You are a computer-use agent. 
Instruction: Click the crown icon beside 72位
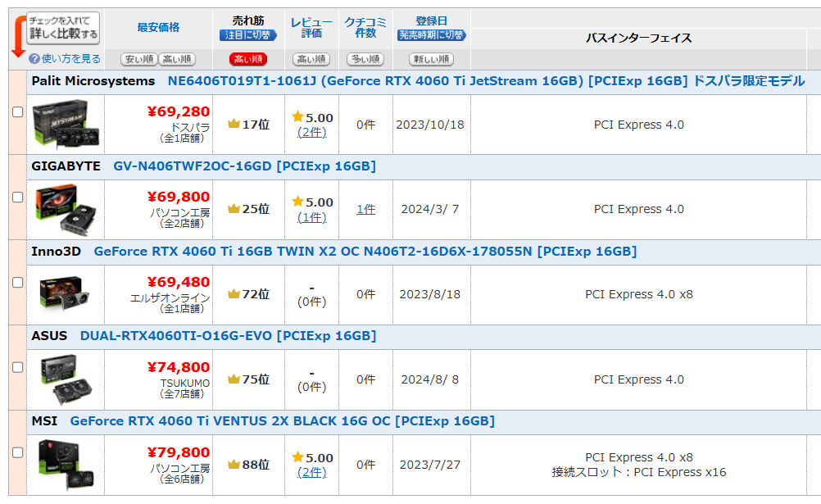pyautogui.click(x=234, y=294)
